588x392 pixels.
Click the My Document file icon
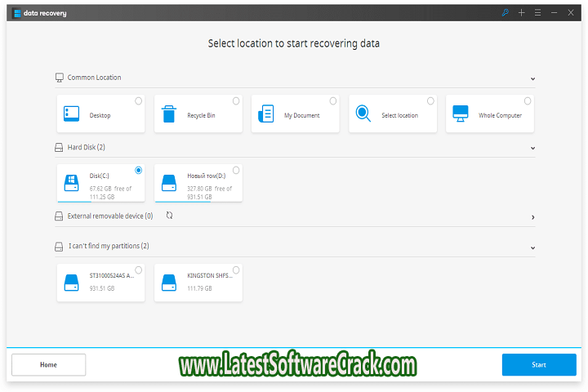click(x=266, y=114)
